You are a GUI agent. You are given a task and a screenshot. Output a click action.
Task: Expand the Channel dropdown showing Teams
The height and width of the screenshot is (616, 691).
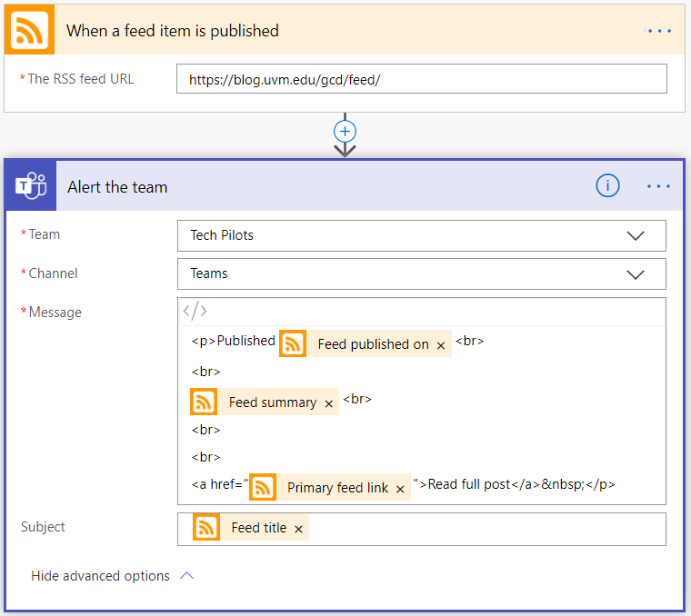coord(636,274)
